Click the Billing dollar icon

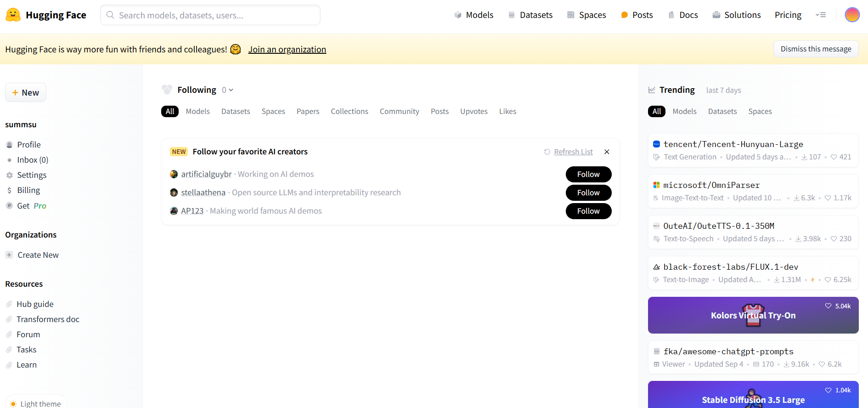click(x=9, y=190)
